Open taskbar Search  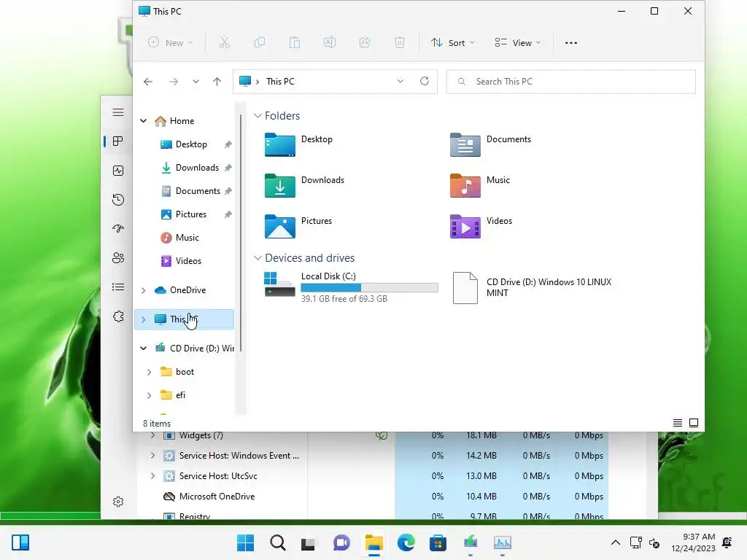click(x=278, y=542)
